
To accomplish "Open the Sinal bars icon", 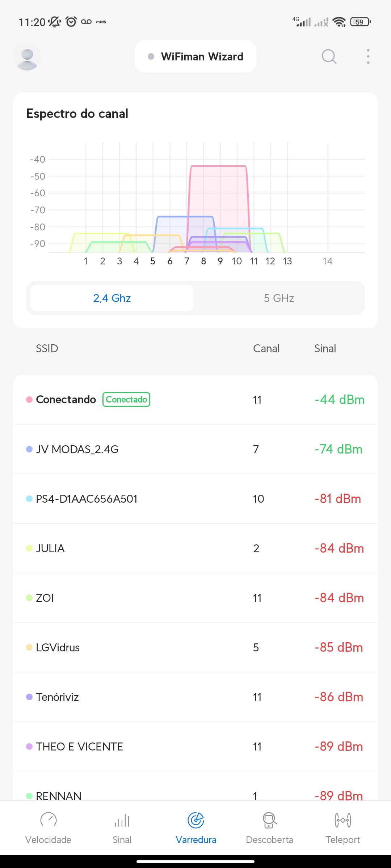I will [x=122, y=820].
